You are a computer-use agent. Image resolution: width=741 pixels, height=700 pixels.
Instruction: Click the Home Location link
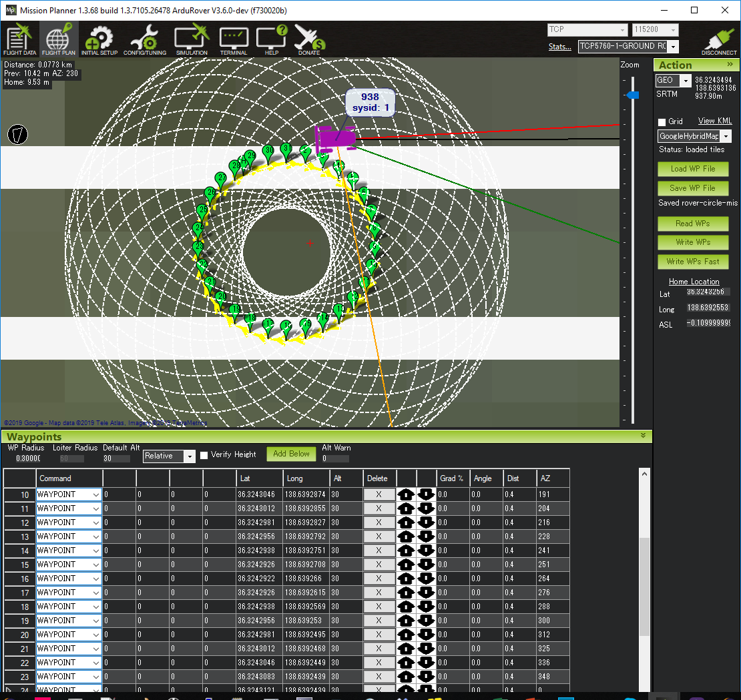pyautogui.click(x=694, y=282)
